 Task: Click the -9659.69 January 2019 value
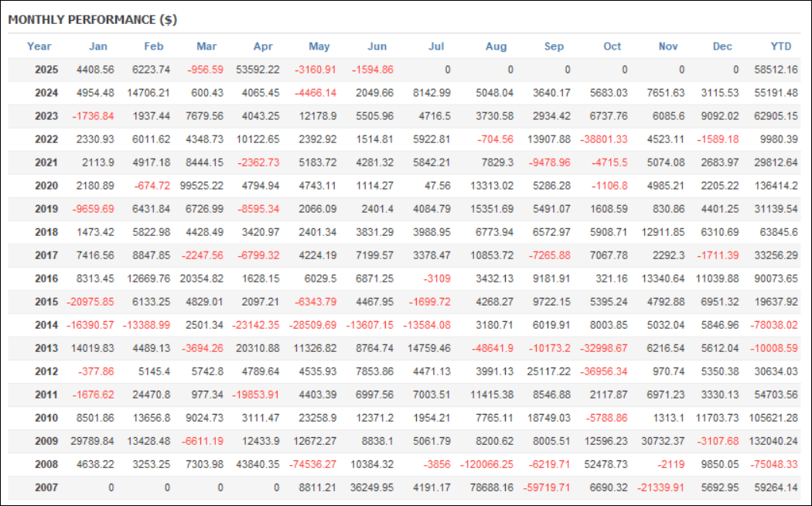tap(94, 209)
